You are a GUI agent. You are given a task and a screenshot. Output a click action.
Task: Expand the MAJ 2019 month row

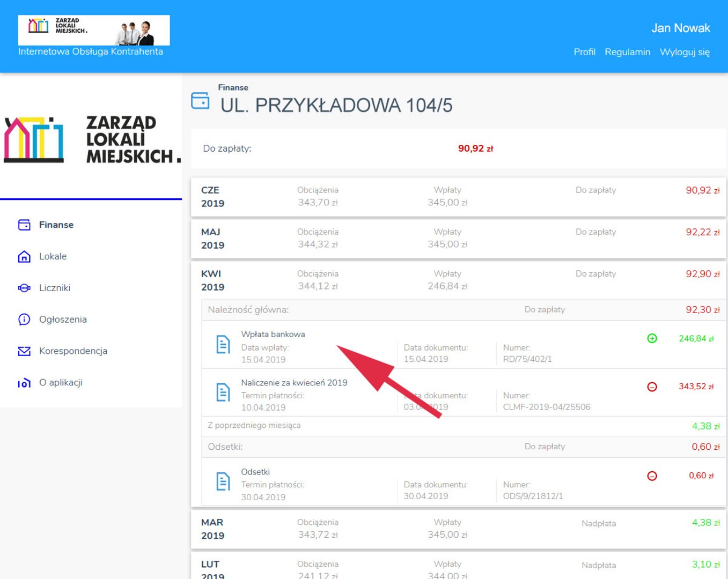(458, 239)
